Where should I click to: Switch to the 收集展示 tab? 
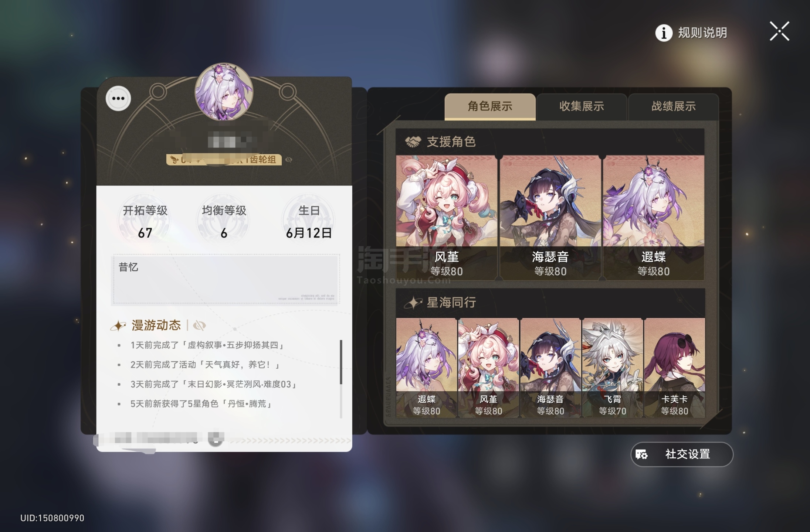click(x=582, y=106)
